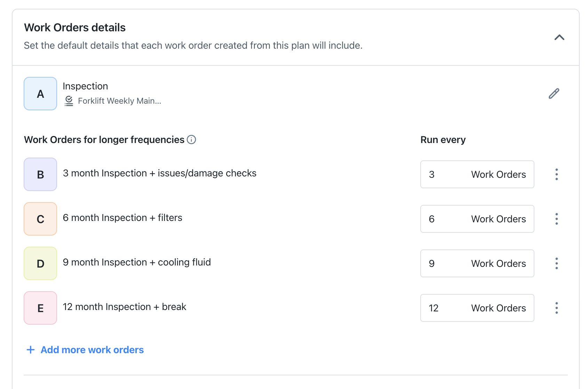Open the three-dot menu for 12 month Inspection

coord(556,308)
